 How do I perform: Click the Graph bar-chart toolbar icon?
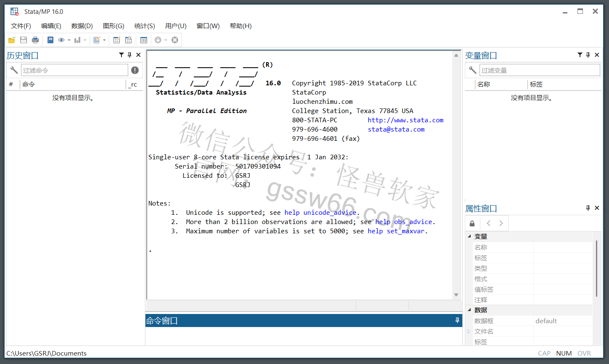click(77, 40)
